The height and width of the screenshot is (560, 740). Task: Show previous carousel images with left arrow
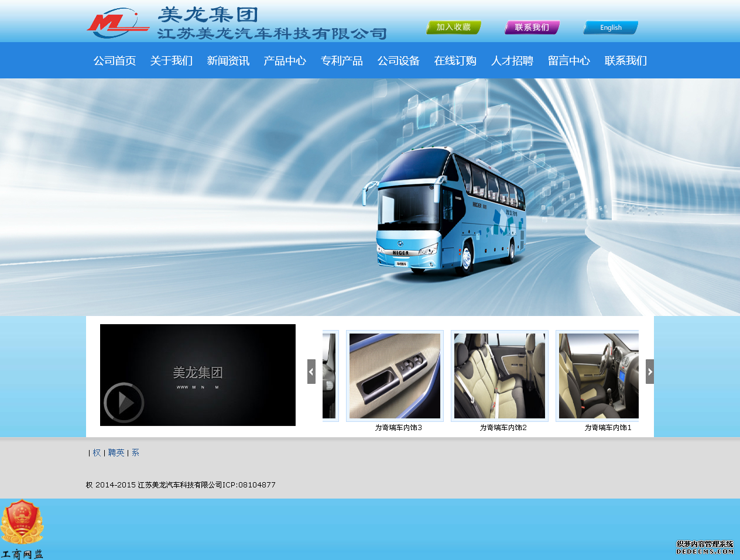click(x=311, y=372)
